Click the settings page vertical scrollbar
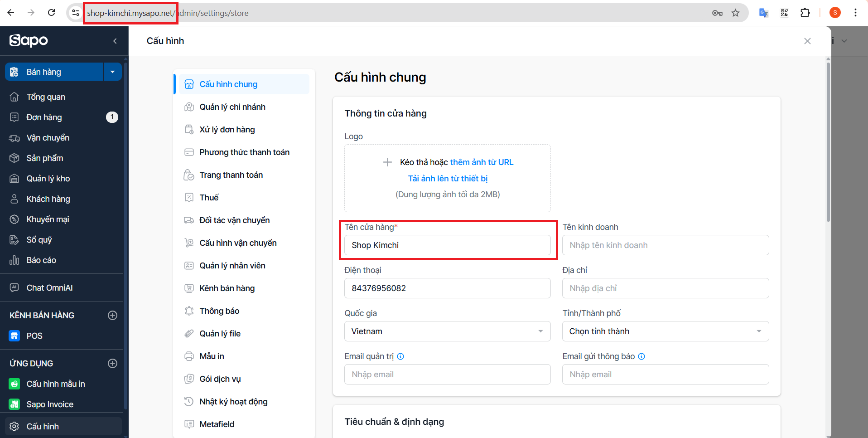The width and height of the screenshot is (868, 438). 828,142
